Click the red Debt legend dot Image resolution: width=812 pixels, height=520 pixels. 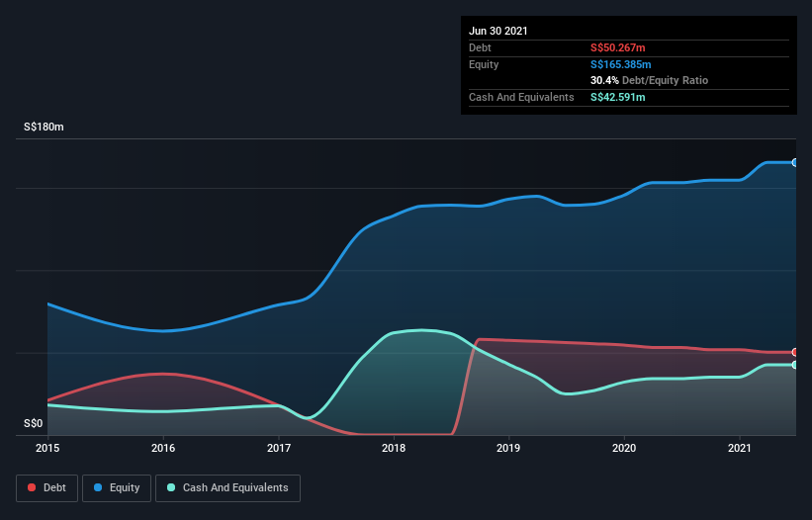pyautogui.click(x=32, y=487)
